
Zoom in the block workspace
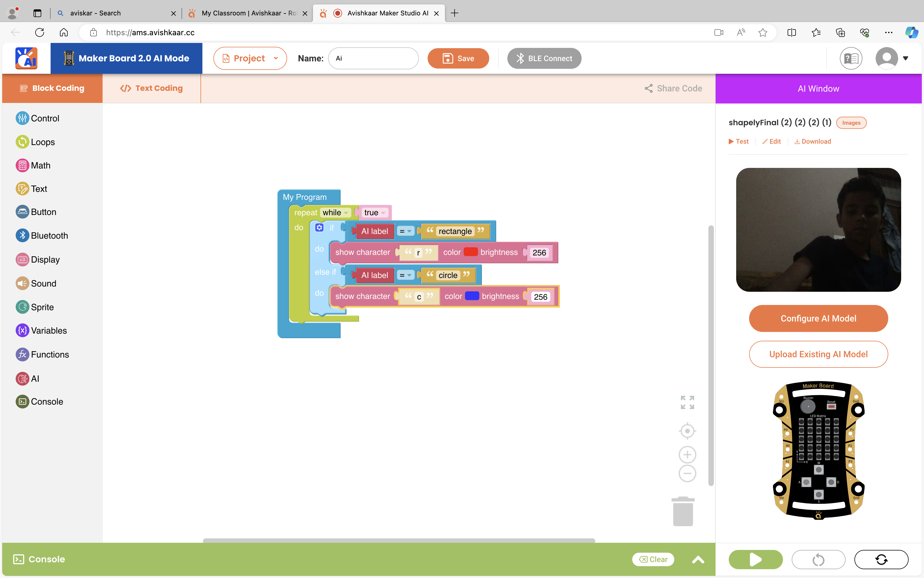(x=687, y=455)
